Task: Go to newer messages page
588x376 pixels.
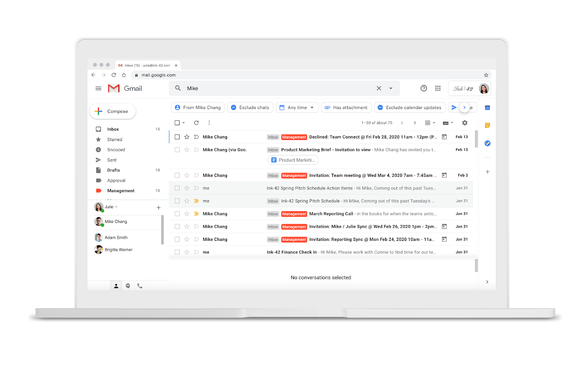Action: tap(402, 123)
